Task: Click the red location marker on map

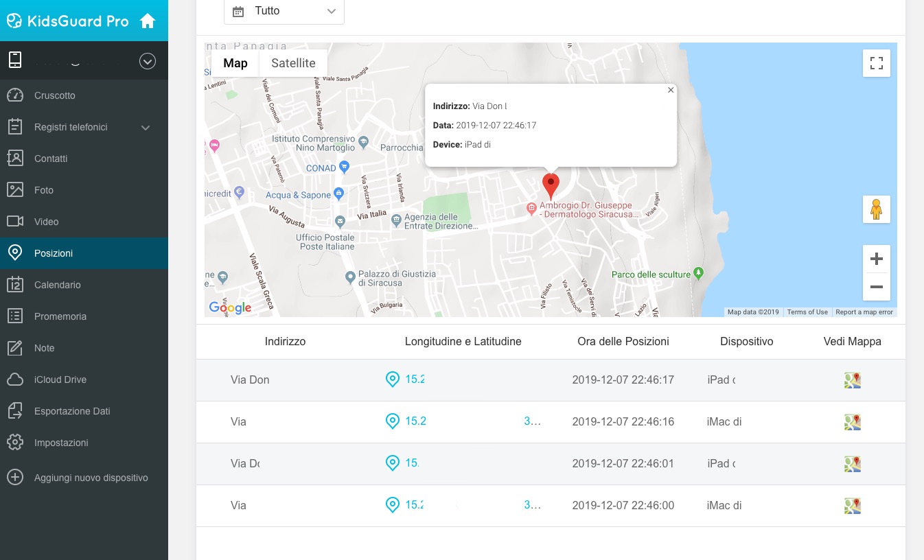Action: (551, 186)
